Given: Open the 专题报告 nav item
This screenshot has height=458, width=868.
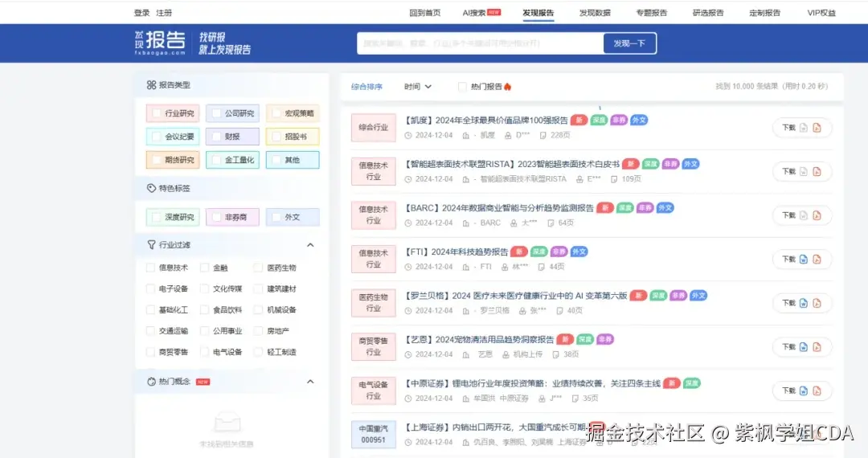Looking at the screenshot, I should (x=652, y=13).
